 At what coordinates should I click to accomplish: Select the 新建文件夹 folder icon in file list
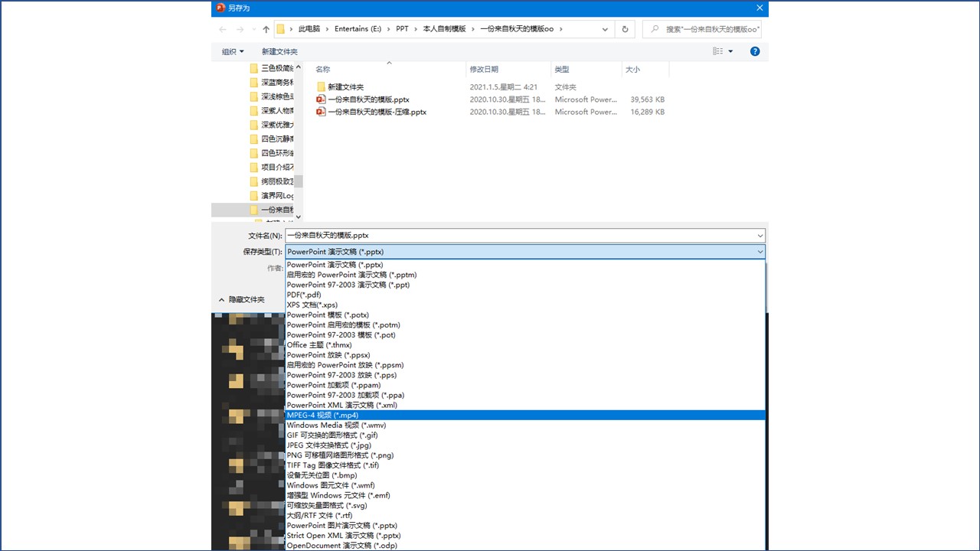321,87
